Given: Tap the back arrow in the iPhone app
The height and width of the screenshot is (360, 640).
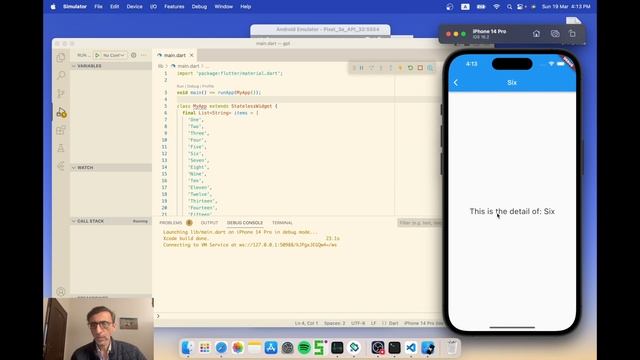Looking at the screenshot, I should 456,82.
